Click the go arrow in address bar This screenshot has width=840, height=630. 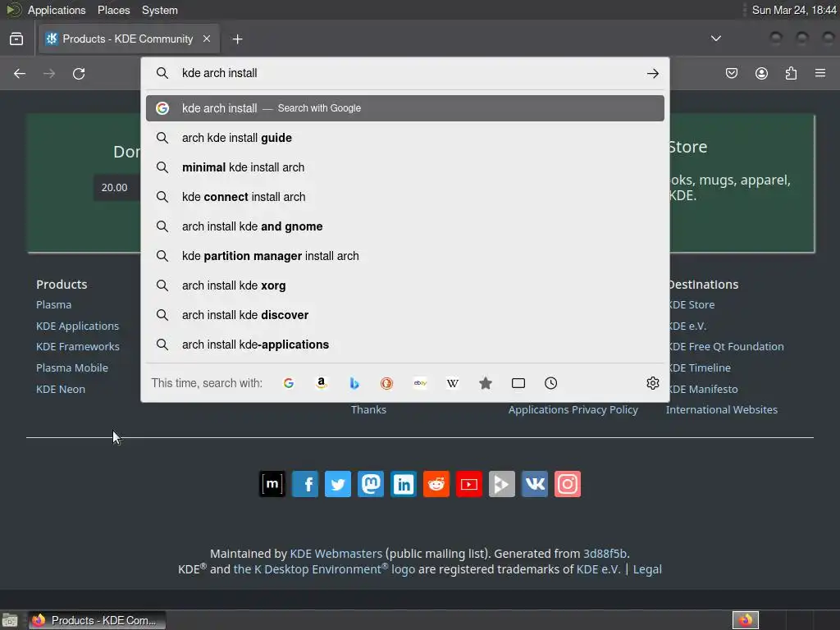[x=652, y=73]
